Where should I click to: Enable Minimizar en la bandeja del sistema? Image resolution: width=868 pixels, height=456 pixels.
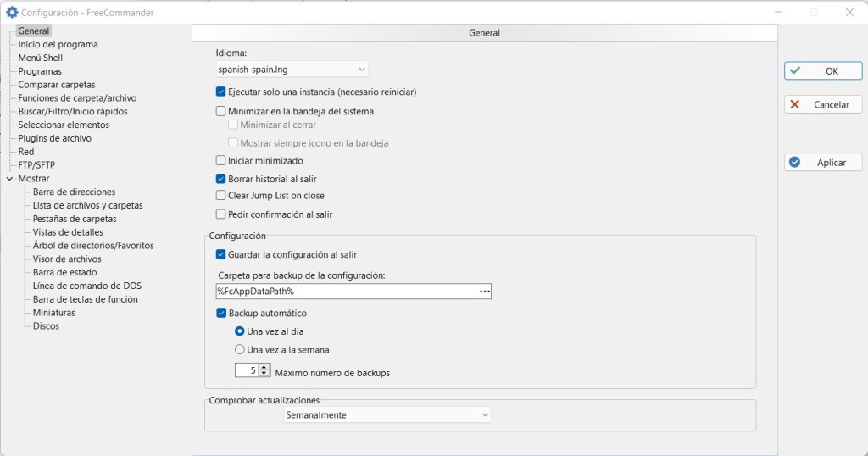(x=221, y=111)
